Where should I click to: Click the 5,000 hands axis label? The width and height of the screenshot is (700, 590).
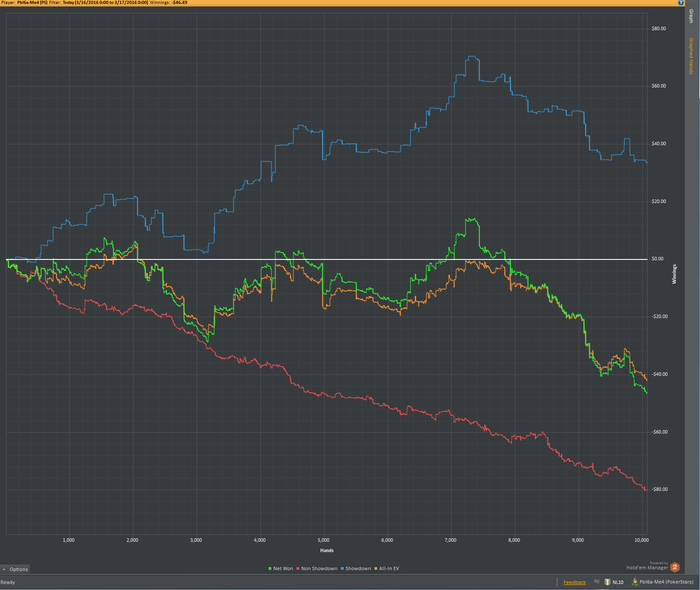(323, 540)
